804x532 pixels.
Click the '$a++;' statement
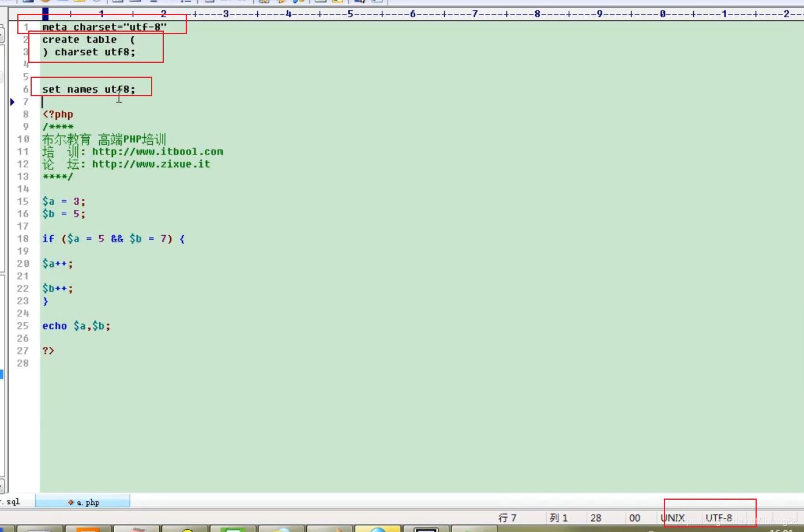click(58, 264)
